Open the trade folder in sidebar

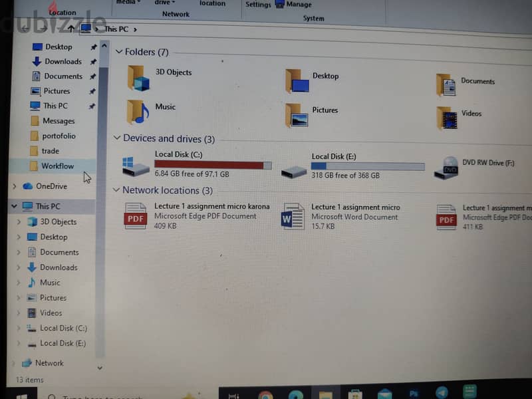(x=51, y=151)
